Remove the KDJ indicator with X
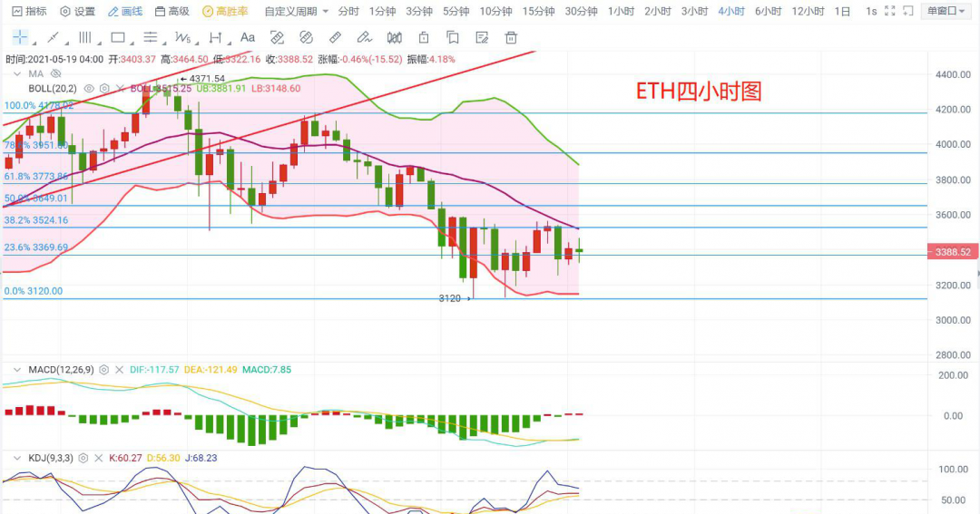 coord(98,458)
